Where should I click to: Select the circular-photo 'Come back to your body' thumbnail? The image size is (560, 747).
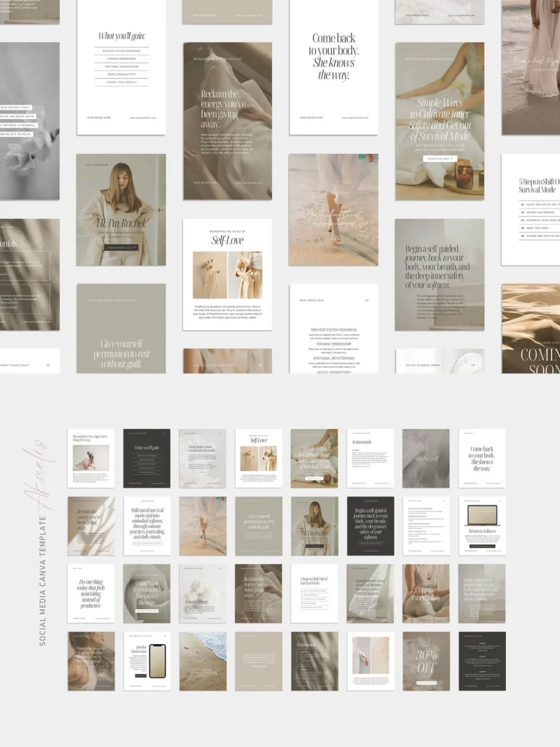[147, 594]
